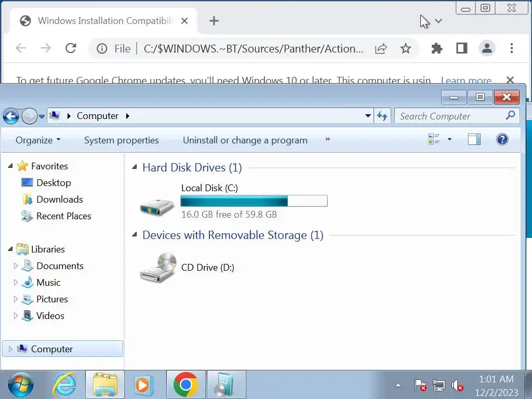The height and width of the screenshot is (399, 532).
Task: Click the file info icon in address bar
Action: (x=102, y=48)
